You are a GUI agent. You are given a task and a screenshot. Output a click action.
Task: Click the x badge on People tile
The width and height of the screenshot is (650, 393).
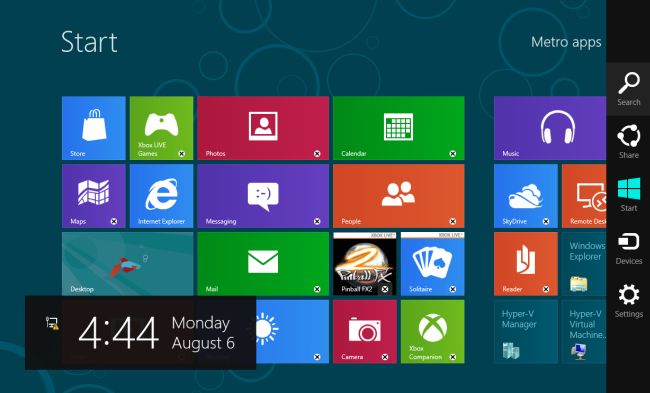point(453,221)
